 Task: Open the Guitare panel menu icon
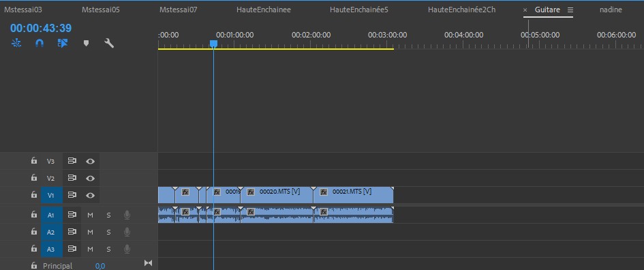570,10
